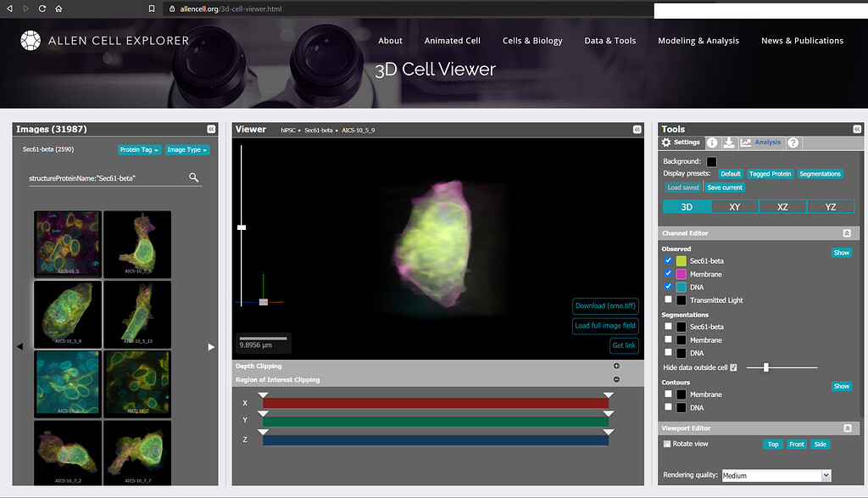Switch to the Analysis chart tab
The height and width of the screenshot is (498, 868).
point(760,143)
